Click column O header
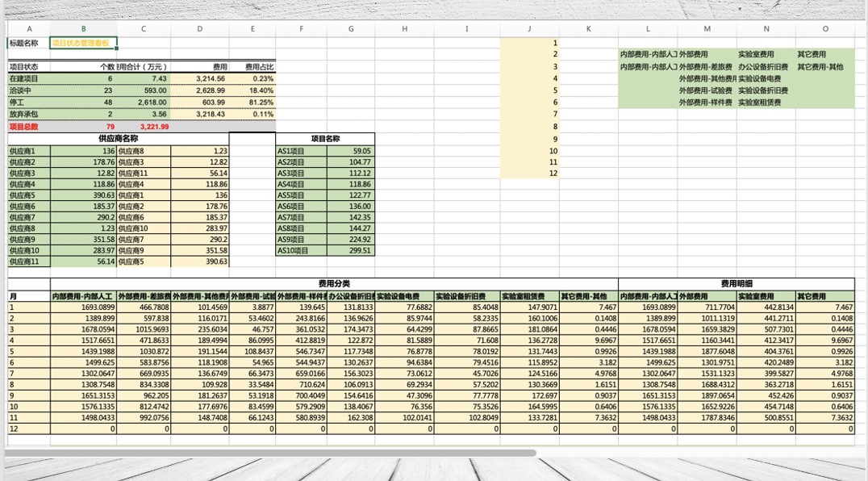Viewport: 868px width, 481px height. click(x=825, y=29)
